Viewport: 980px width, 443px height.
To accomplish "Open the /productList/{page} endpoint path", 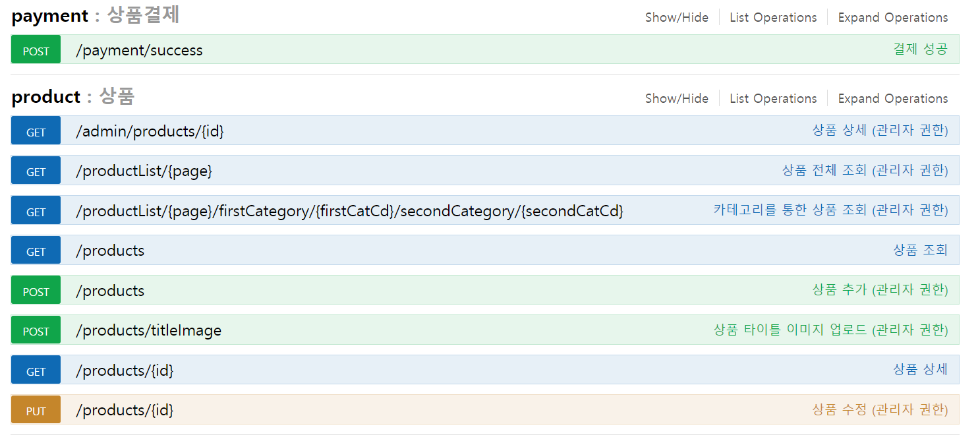I will pyautogui.click(x=144, y=171).
